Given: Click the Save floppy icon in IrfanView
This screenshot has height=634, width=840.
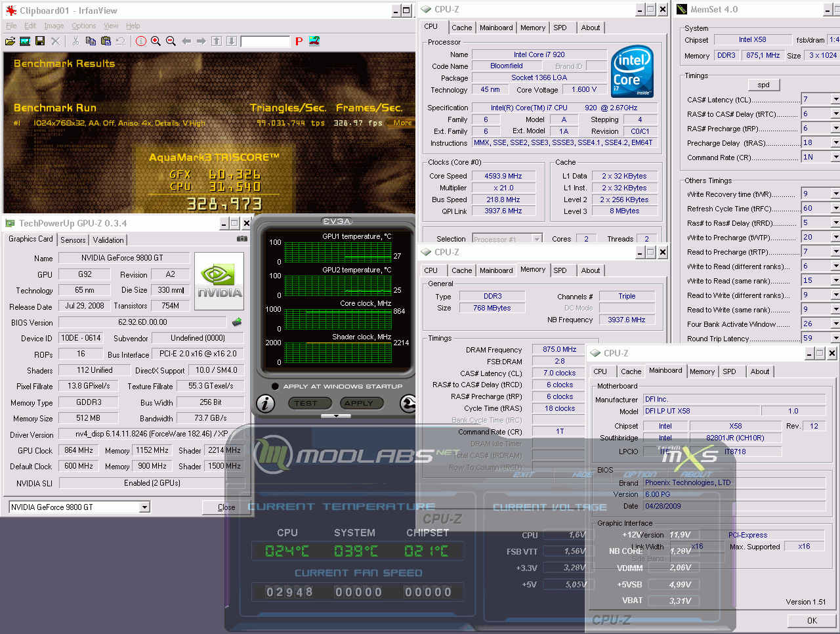Looking at the screenshot, I should pos(40,41).
